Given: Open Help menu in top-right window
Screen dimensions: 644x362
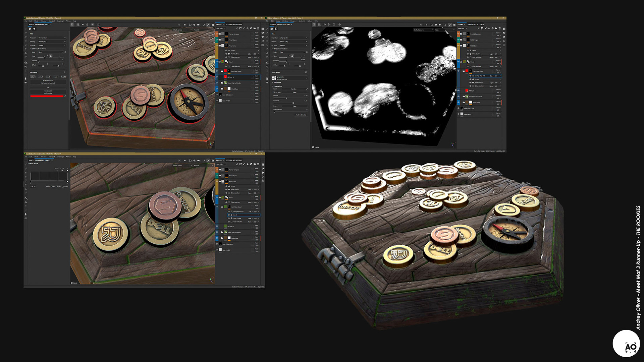Looking at the screenshot, I should [x=316, y=21].
